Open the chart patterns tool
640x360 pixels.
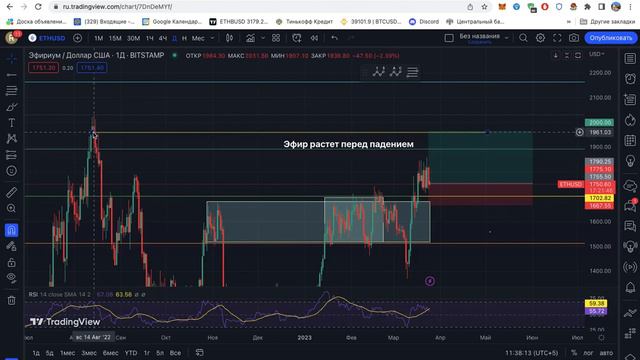point(11,139)
